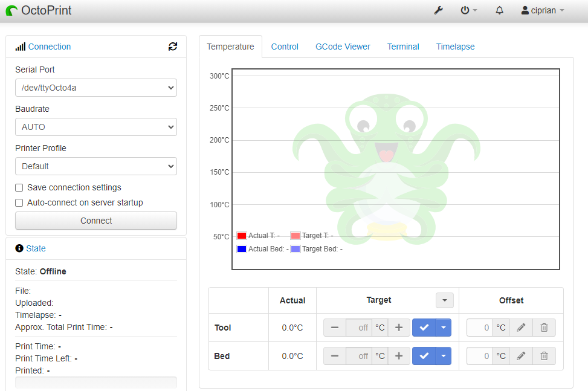Click the print progress bar
588x391 pixels.
(96, 383)
